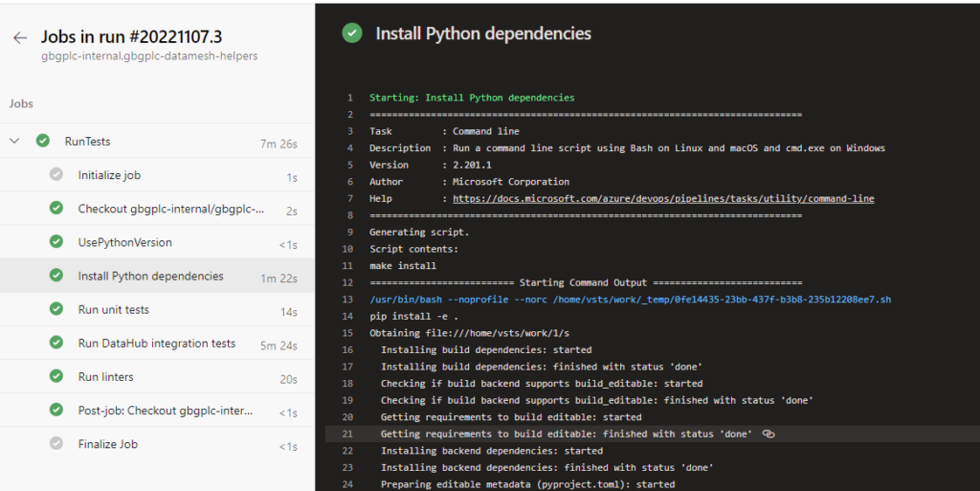
Task: Open the Post-job: Checkout step
Action: 158,411
